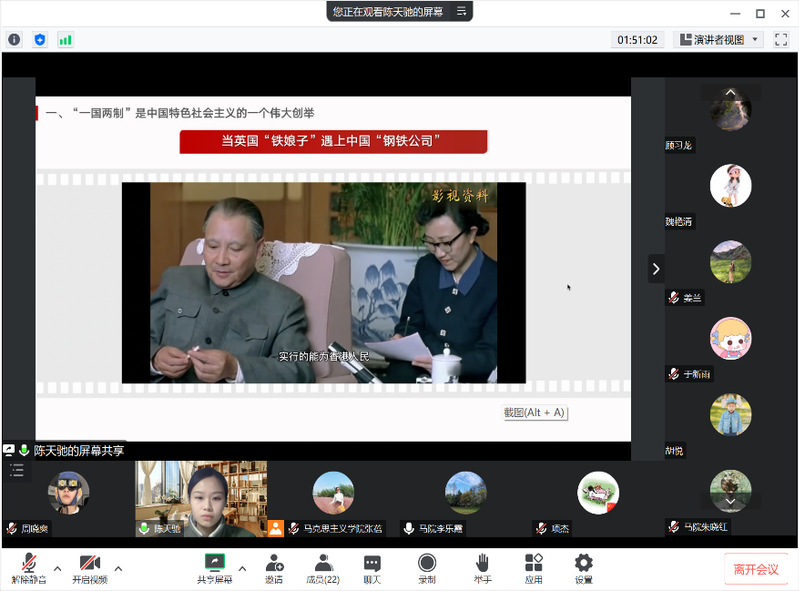
Task: Enter full screen mode
Action: (x=781, y=39)
